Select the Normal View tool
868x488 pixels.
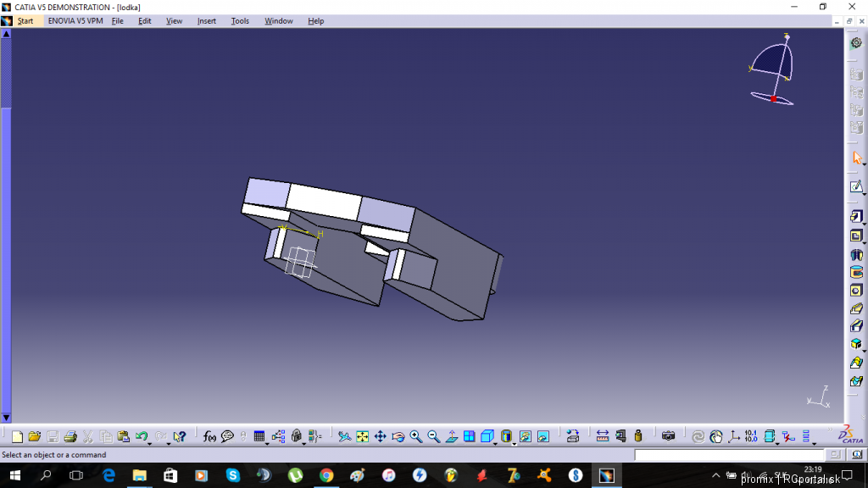tap(452, 436)
